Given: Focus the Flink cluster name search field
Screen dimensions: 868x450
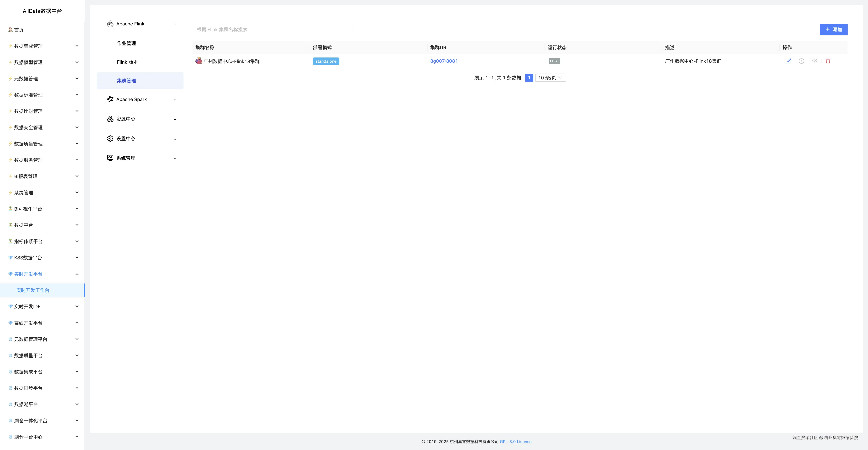Looking at the screenshot, I should (x=272, y=30).
